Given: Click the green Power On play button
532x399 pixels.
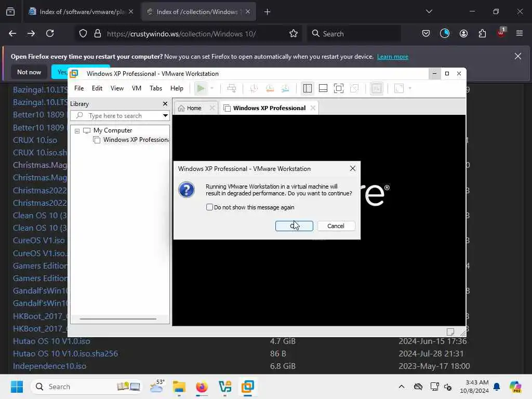Looking at the screenshot, I should point(201,88).
